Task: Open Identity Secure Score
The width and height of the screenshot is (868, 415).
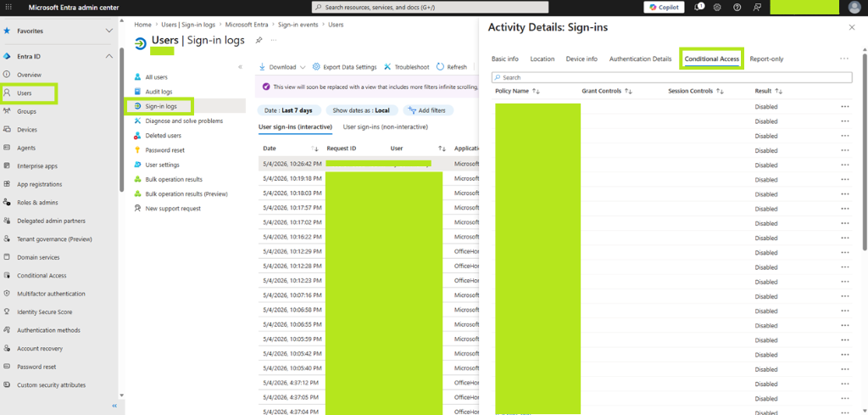Action: click(44, 312)
